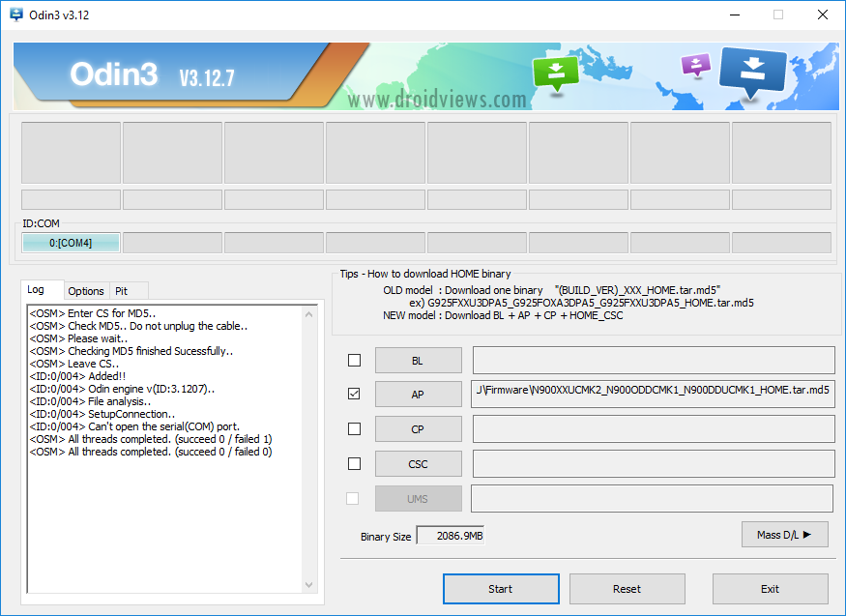Screen dimensions: 846x616
Task: Enable the BL checkbox
Action: 355,361
